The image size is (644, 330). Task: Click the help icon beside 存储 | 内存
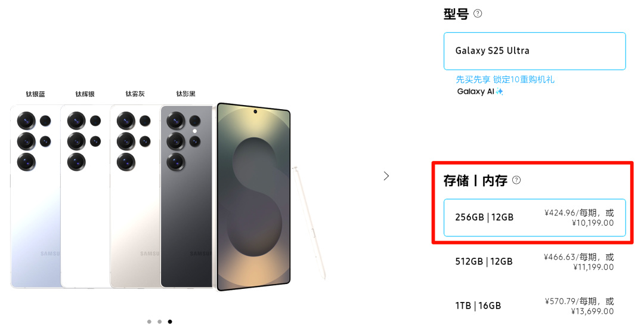tap(516, 180)
